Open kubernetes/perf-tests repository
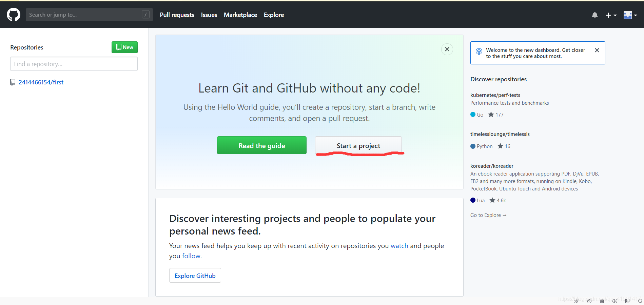 pos(495,95)
